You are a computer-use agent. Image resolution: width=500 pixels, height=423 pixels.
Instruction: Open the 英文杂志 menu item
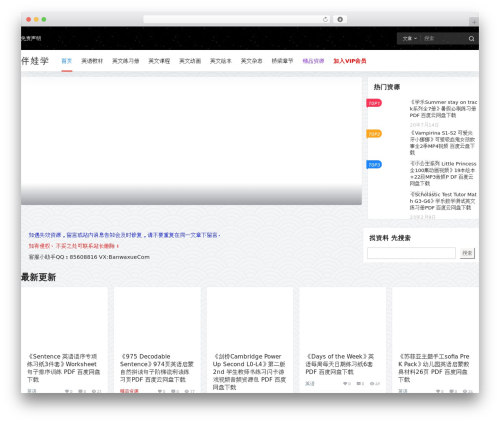(251, 61)
